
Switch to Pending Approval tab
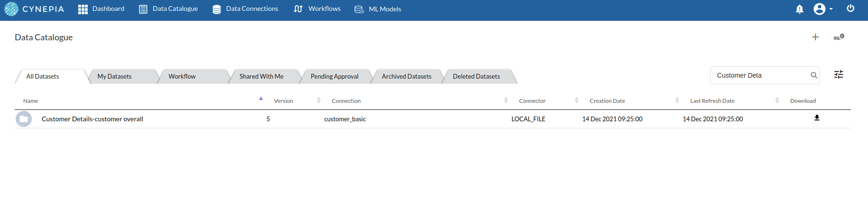point(335,76)
